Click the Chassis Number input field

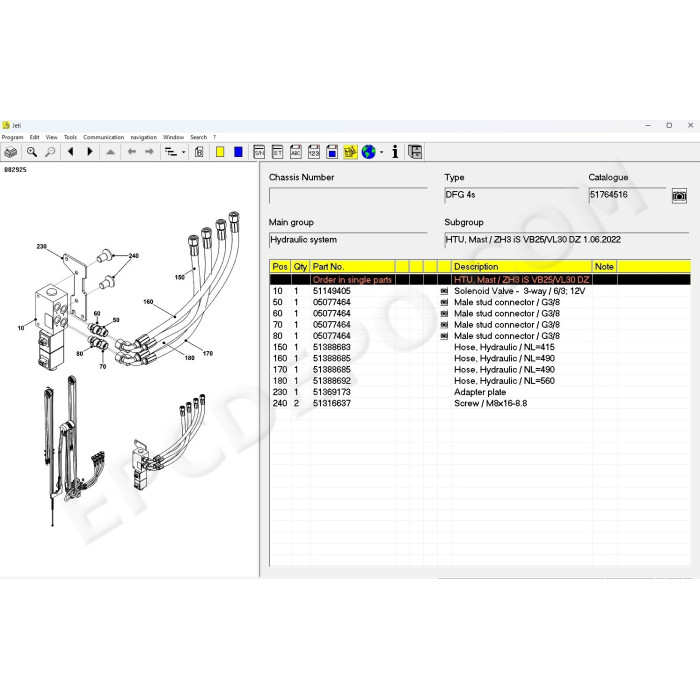[x=348, y=196]
